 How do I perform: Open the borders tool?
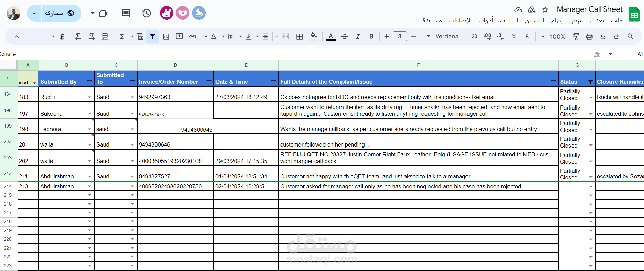tap(299, 36)
